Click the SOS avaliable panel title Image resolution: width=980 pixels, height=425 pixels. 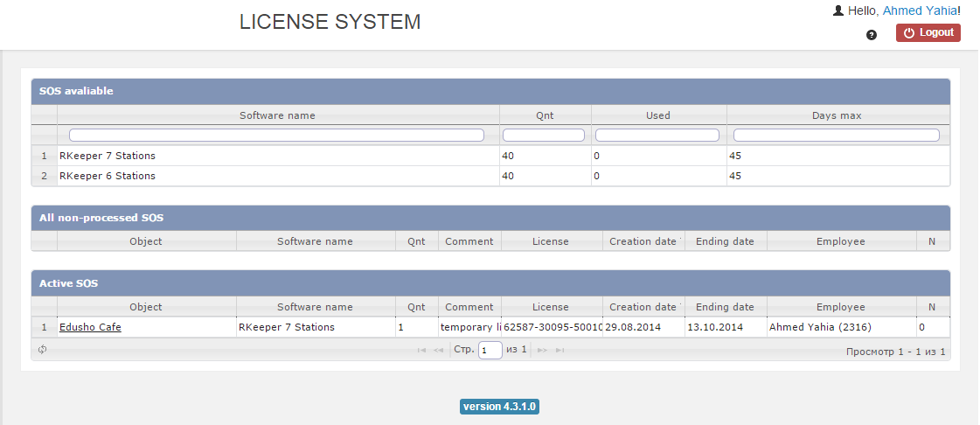(76, 91)
